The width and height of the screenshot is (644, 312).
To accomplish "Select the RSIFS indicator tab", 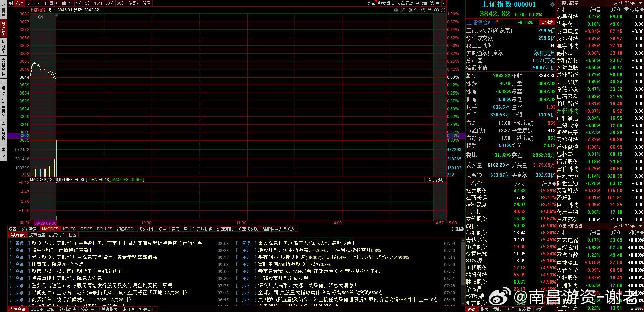I will coord(86,229).
